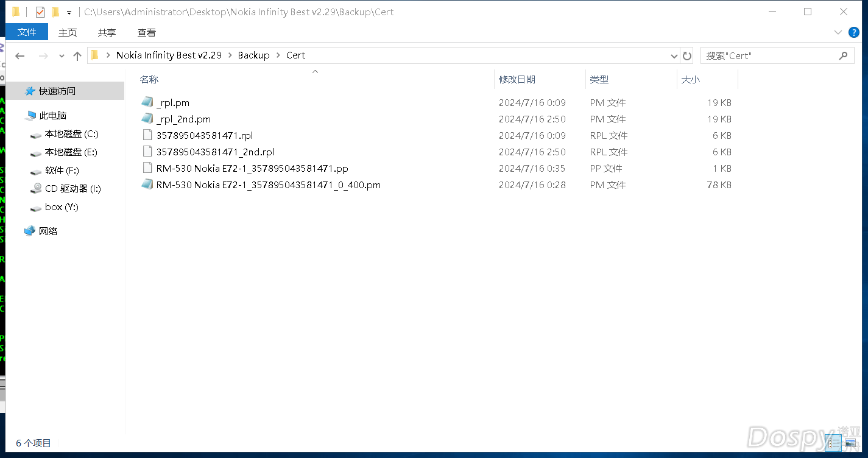Sort by 修改日期 column header
Screen dimensions: 868x458
click(x=517, y=79)
